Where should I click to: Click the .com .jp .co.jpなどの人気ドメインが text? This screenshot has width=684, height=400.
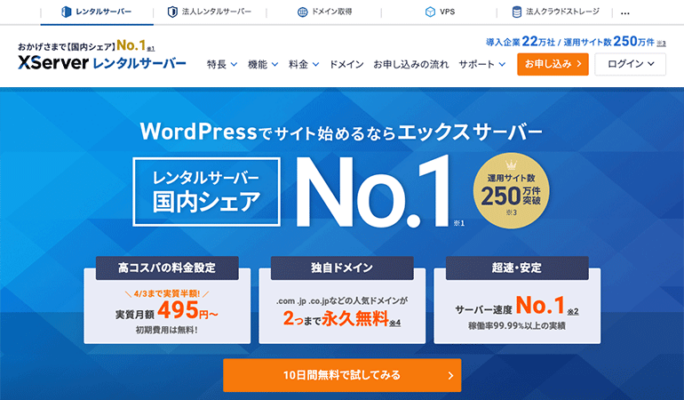pyautogui.click(x=342, y=301)
